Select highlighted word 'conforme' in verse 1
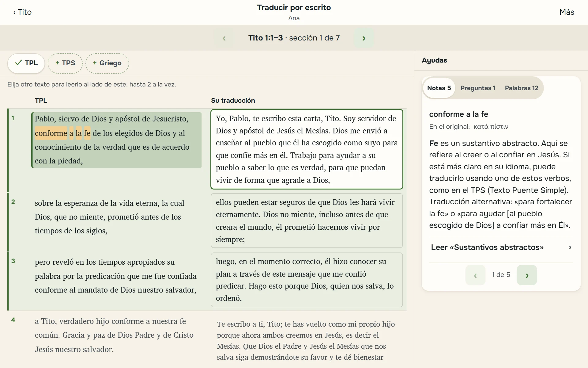 51,133
